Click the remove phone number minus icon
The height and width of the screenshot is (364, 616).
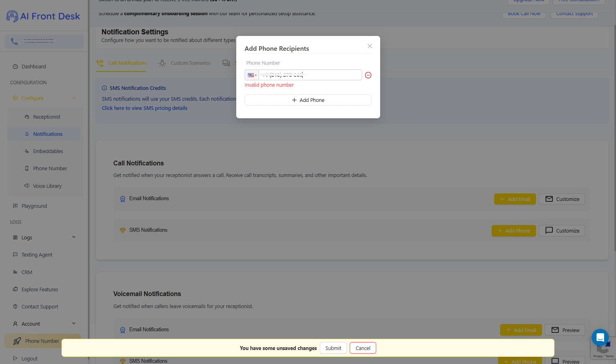click(x=368, y=75)
